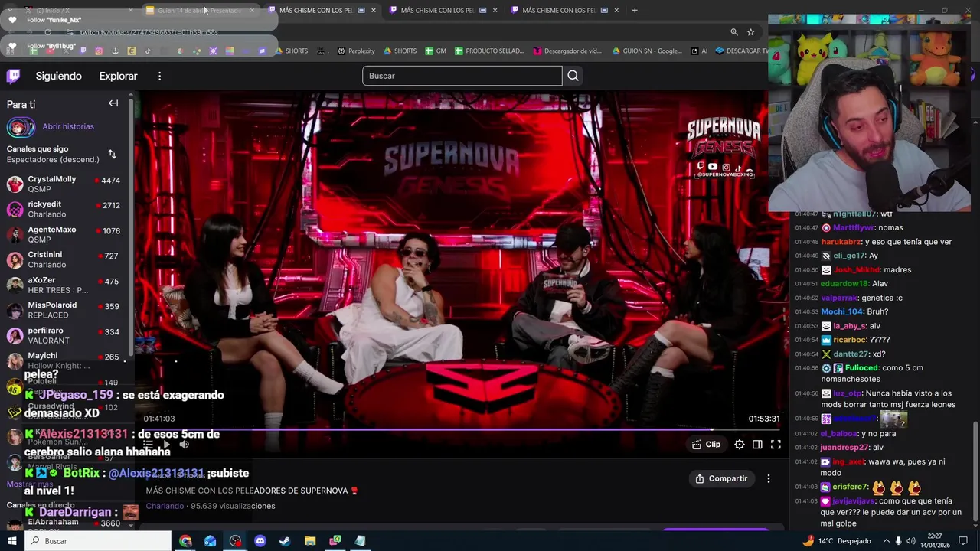Image resolution: width=980 pixels, height=551 pixels.
Task: Click the volume speaker in the system tray
Action: 911,541
